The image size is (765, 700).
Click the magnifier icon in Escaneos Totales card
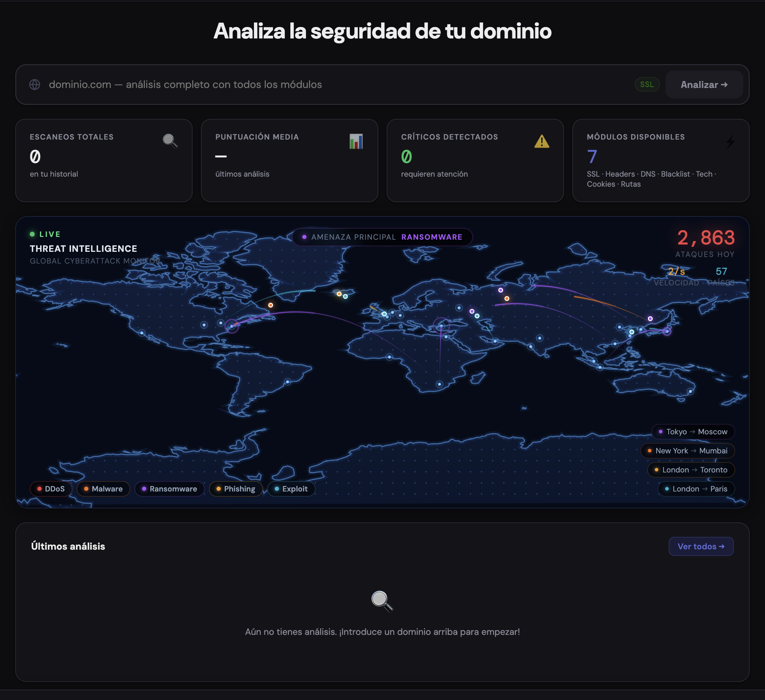click(x=170, y=141)
